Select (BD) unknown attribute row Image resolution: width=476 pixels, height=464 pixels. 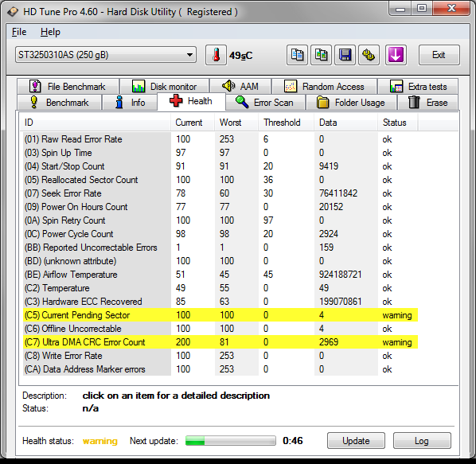(x=220, y=261)
